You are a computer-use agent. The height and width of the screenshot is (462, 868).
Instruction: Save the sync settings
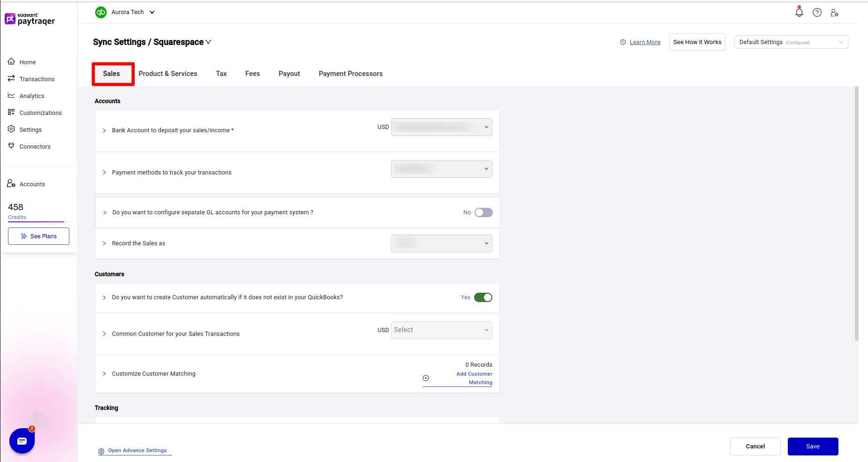click(813, 446)
